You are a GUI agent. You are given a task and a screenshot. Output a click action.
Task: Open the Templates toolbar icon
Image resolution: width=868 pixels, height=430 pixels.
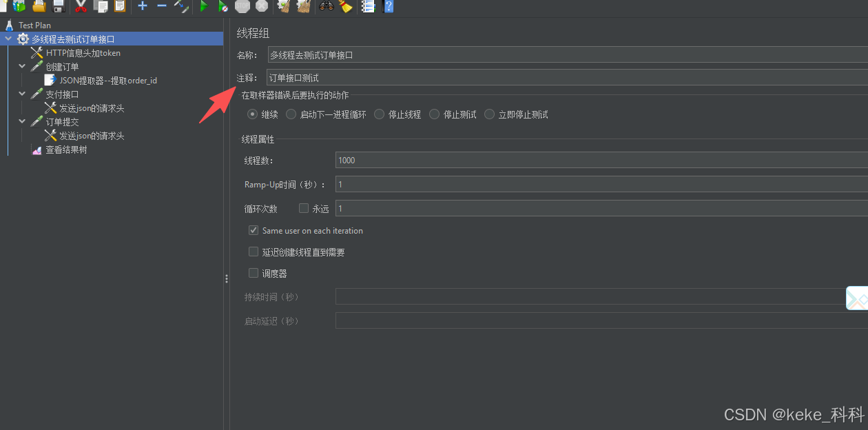coord(19,6)
